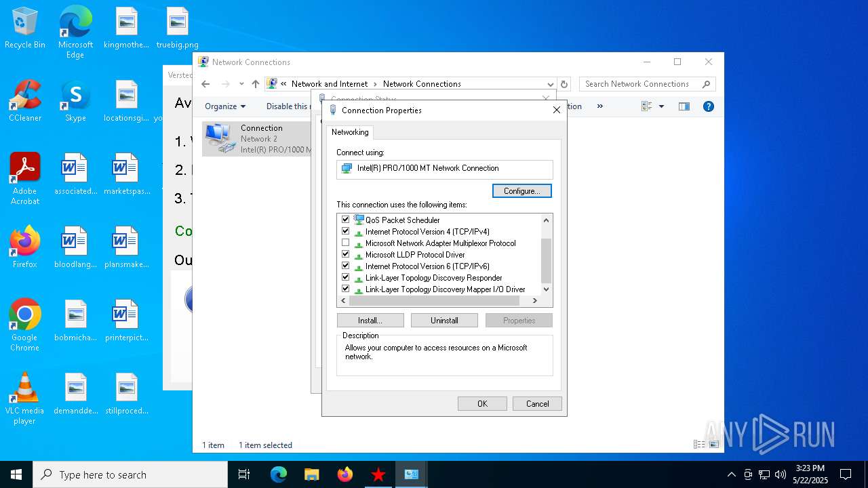The width and height of the screenshot is (868, 488).
Task: Open Microsoft Edge desktop shortcut
Action: point(75,33)
